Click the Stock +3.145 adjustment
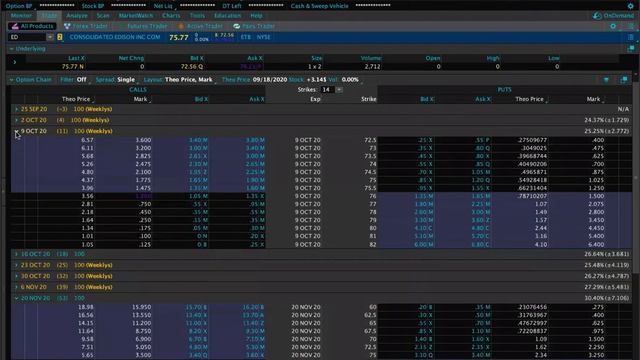The height and width of the screenshot is (360, 640). point(316,80)
